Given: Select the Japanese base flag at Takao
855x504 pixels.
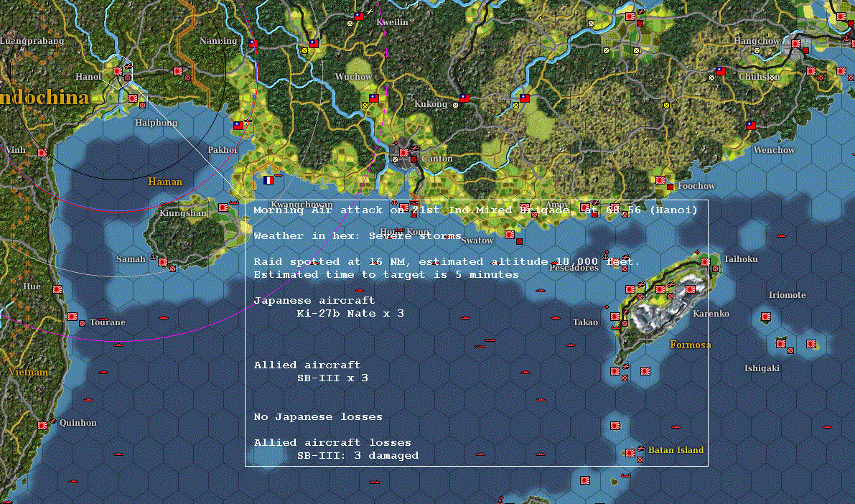Looking at the screenshot, I should click(615, 317).
